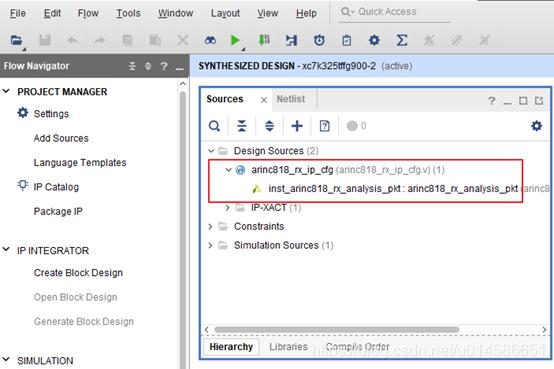Viewport: 554px width, 369px height.
Task: Collapse the Design Sources folder
Action: click(211, 151)
